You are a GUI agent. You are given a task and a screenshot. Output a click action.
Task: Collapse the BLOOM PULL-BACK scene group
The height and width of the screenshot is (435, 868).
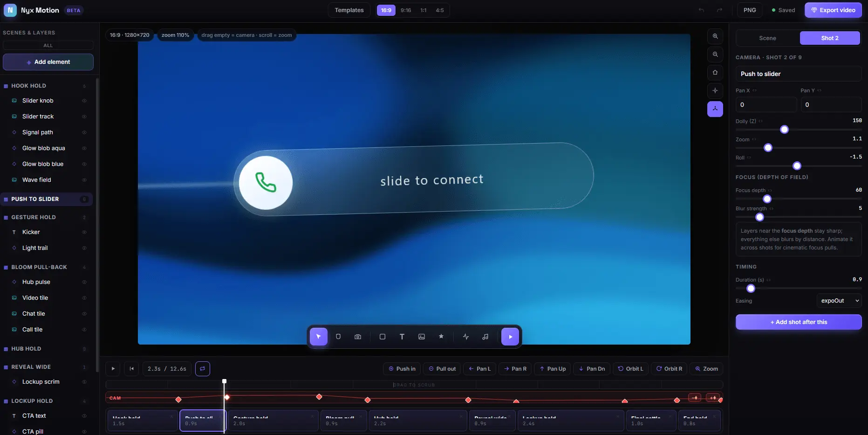click(47, 267)
